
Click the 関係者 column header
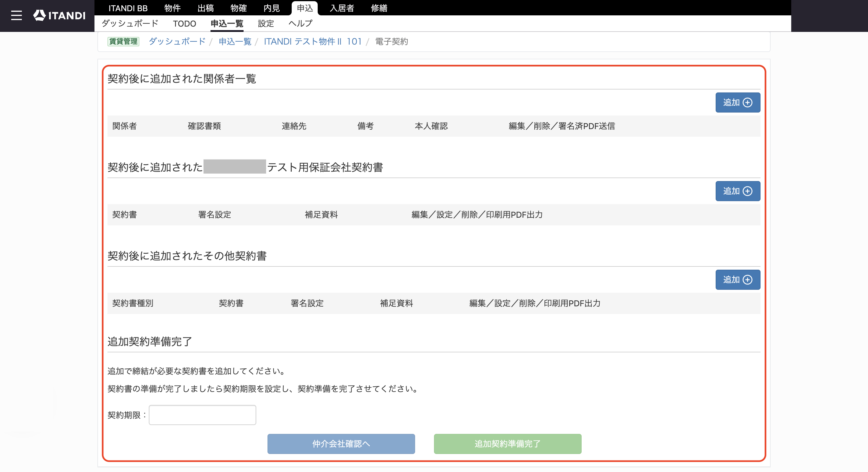tap(125, 126)
